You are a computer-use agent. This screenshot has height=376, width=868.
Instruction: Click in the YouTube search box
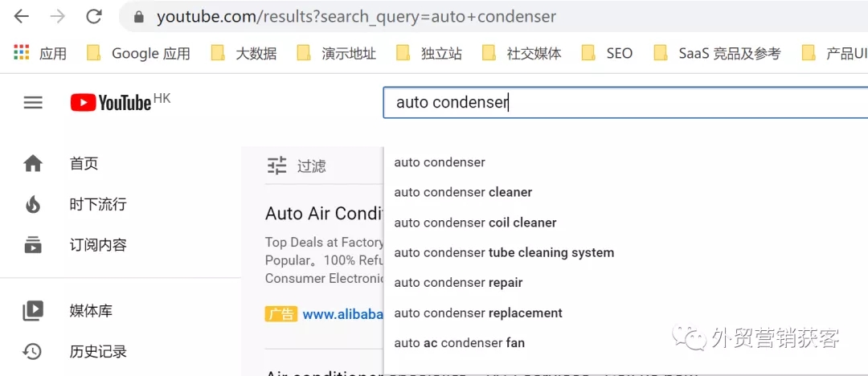[x=625, y=103]
